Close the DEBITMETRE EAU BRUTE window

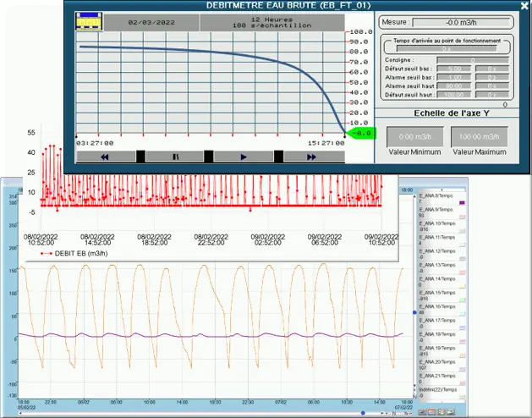[524, 5]
